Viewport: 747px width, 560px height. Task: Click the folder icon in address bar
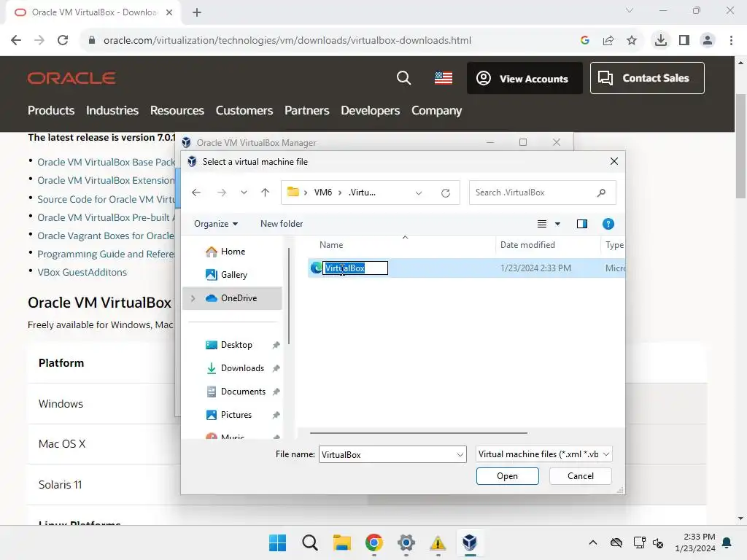pyautogui.click(x=293, y=192)
